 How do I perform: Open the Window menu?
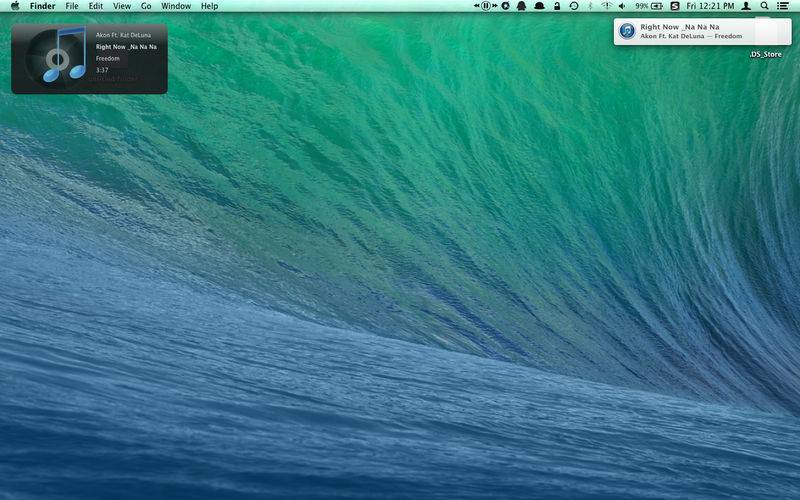pyautogui.click(x=176, y=6)
